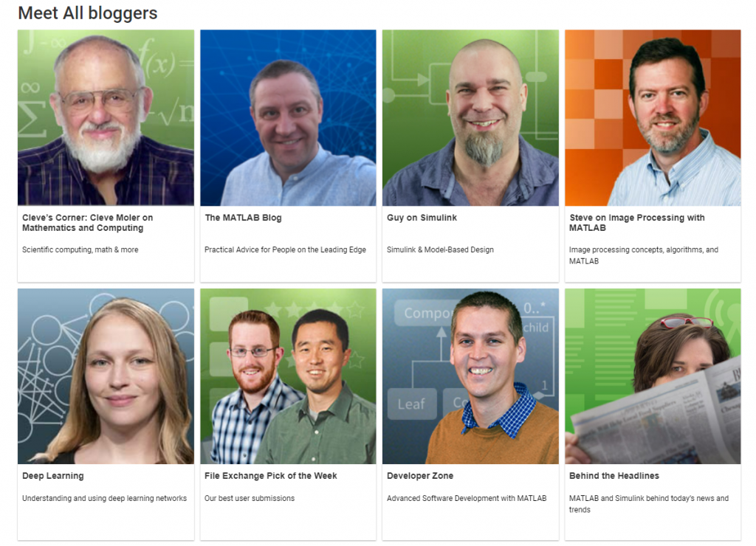Click The MATLAB Blog author photo
Screen dimensions: 756x546
(288, 117)
